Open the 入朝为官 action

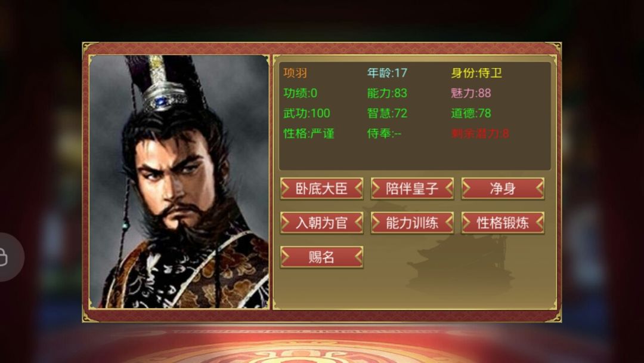pyautogui.click(x=321, y=223)
